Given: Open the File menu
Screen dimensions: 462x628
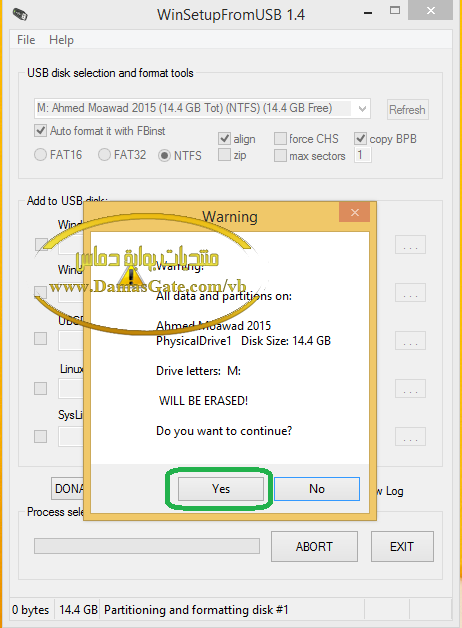Looking at the screenshot, I should pyautogui.click(x=26, y=40).
